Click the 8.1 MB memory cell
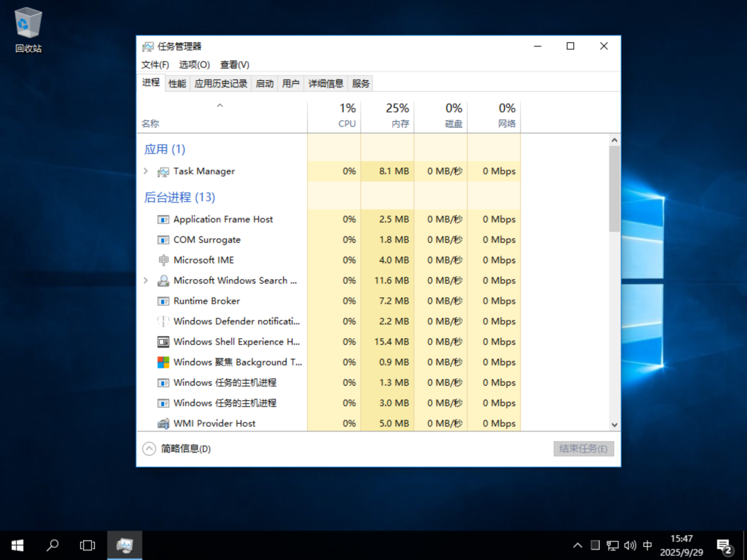This screenshot has height=560, width=747. [x=388, y=171]
